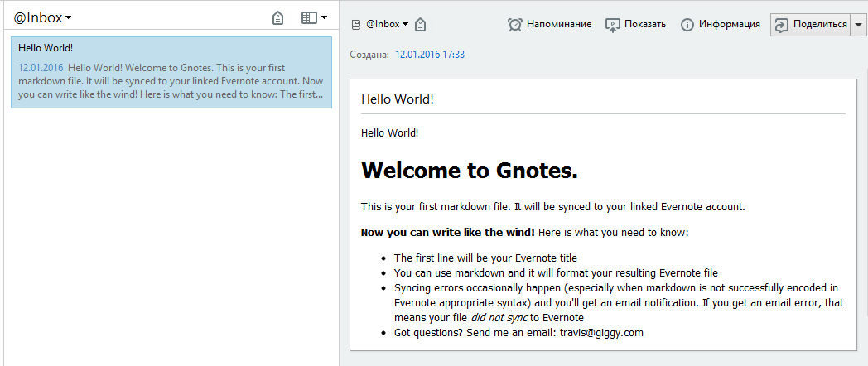
Task: Click the note title field Hello World!
Action: (603, 99)
